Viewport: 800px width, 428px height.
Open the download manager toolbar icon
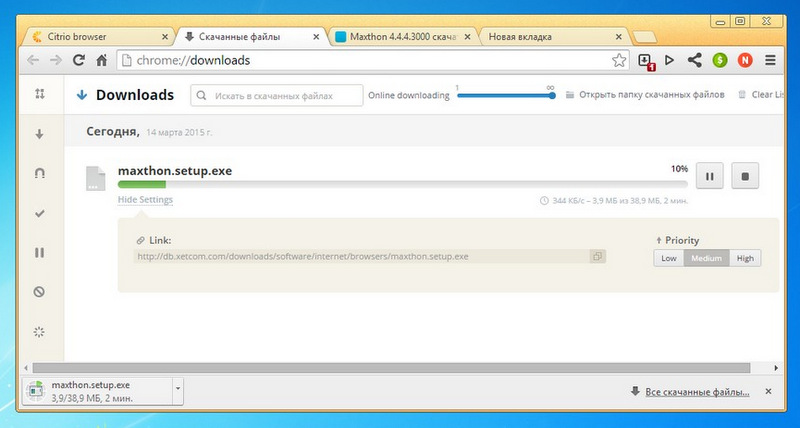(646, 61)
